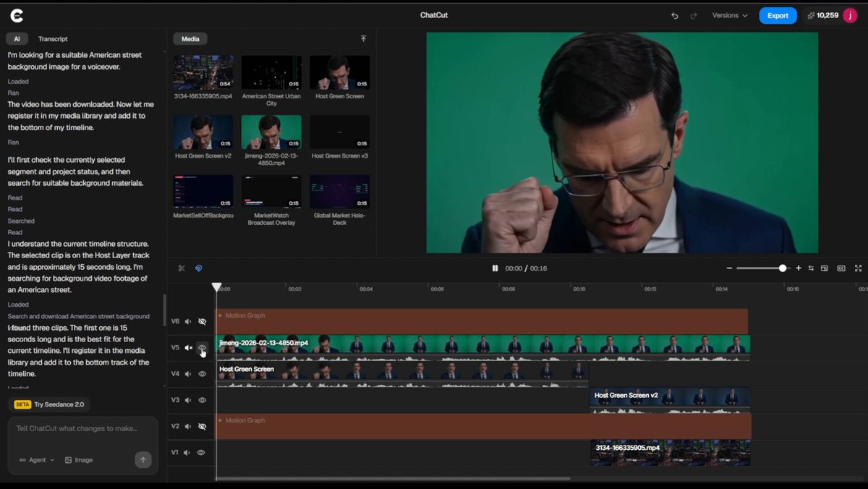Zoom out the timeline with minus
Screen dimensions: 868x489
click(x=730, y=268)
